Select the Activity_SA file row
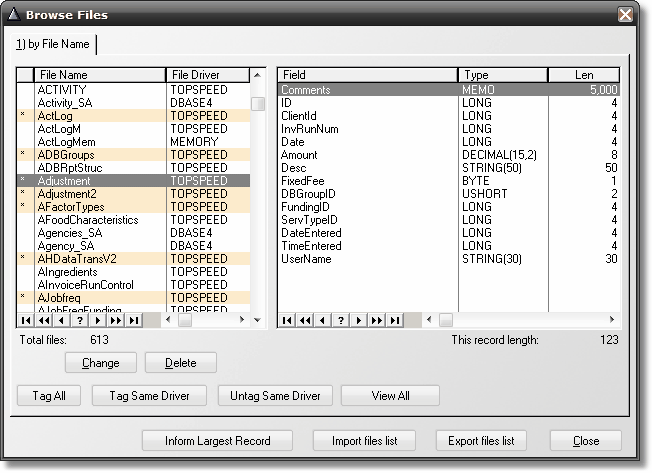This screenshot has height=473, width=652. point(100,102)
